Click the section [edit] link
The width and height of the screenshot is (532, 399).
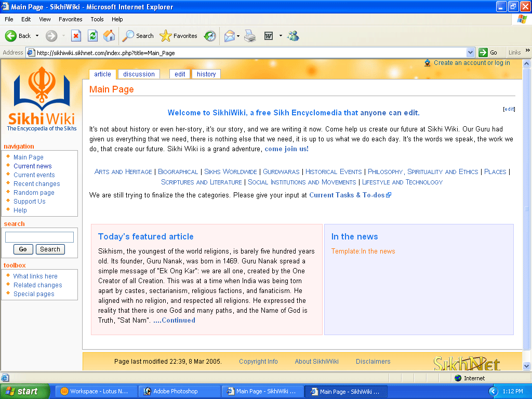click(509, 109)
